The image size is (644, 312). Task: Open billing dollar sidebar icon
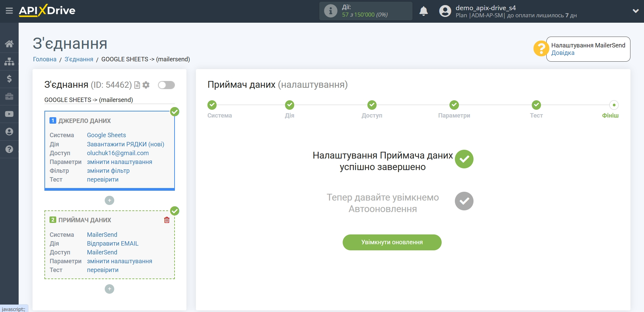click(x=9, y=79)
